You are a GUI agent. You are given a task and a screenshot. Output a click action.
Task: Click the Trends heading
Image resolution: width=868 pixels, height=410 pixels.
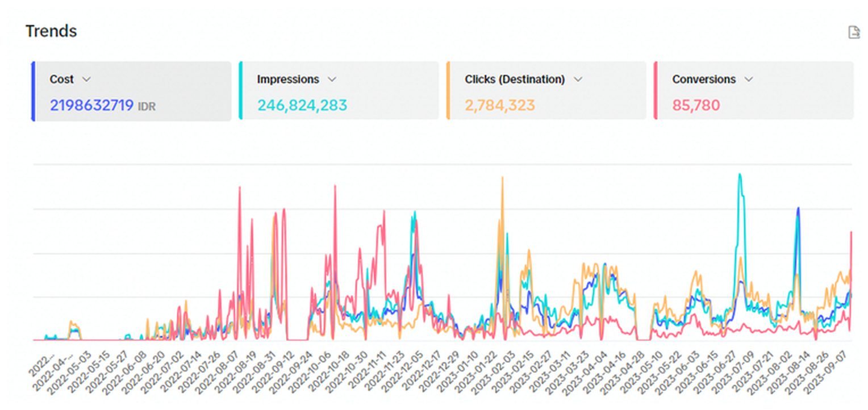point(51,31)
